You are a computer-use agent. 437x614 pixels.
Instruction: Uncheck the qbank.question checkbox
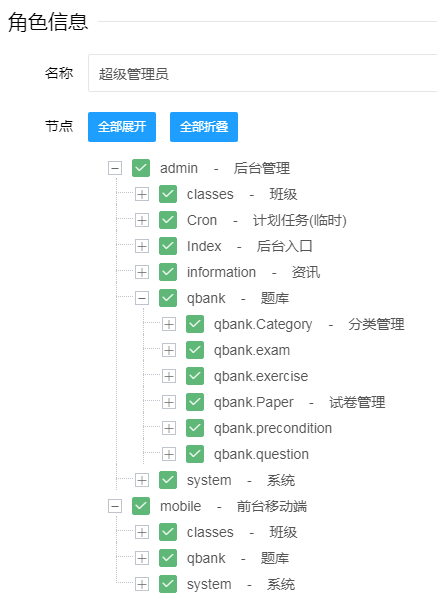(x=195, y=454)
